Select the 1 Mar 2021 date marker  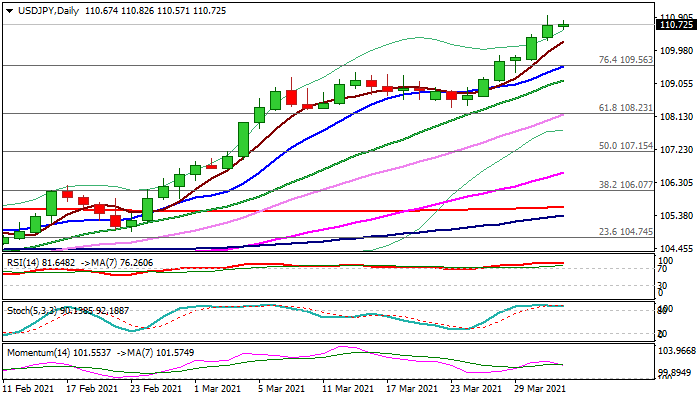[216, 388]
